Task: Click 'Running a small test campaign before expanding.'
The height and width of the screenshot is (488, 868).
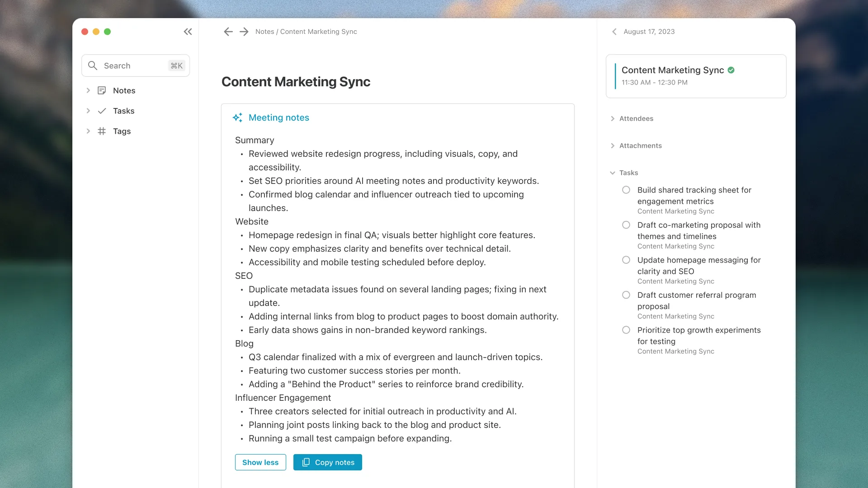Action: [350, 438]
